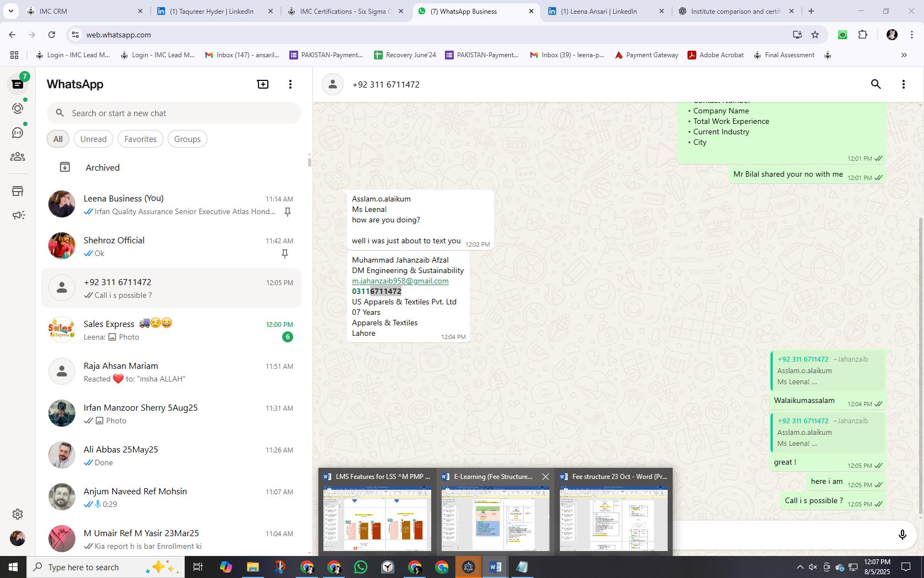Select the Groups chats filter
924x578 pixels.
pyautogui.click(x=188, y=139)
